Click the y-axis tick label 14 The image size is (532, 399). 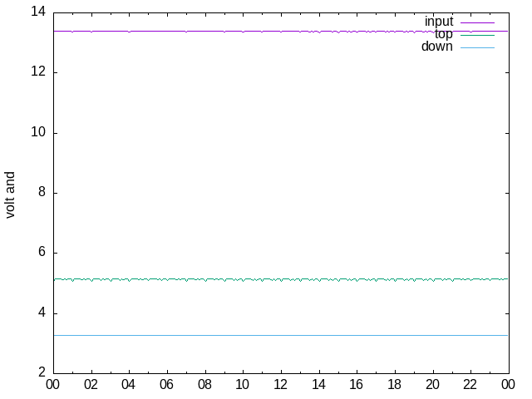tap(37, 12)
